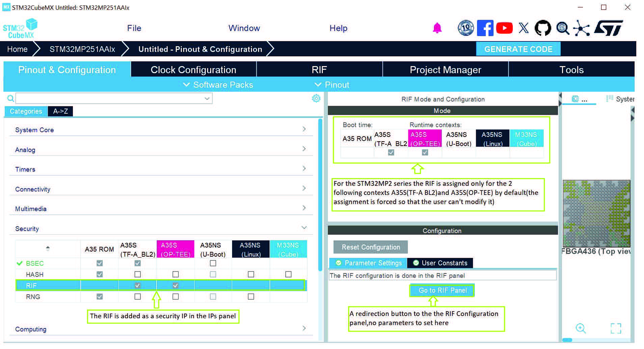Screen dimensions: 644x349
Task: Enable BSEC for A35NS (U-Boot)
Action: click(x=213, y=263)
